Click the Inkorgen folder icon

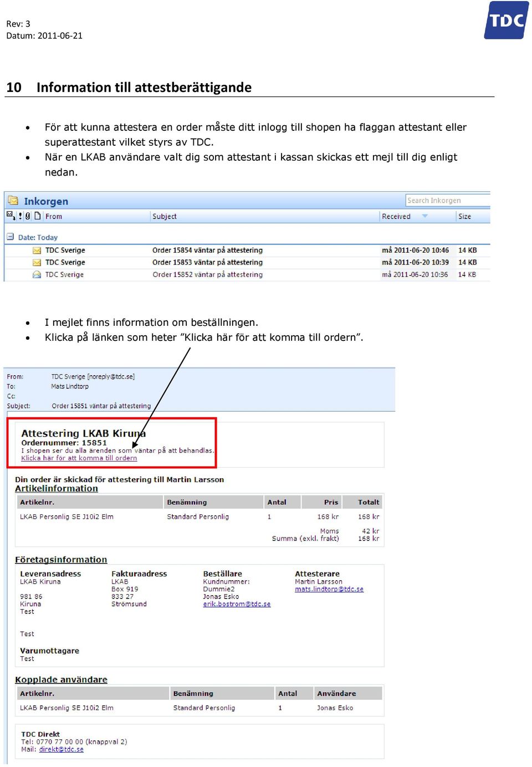tap(13, 201)
